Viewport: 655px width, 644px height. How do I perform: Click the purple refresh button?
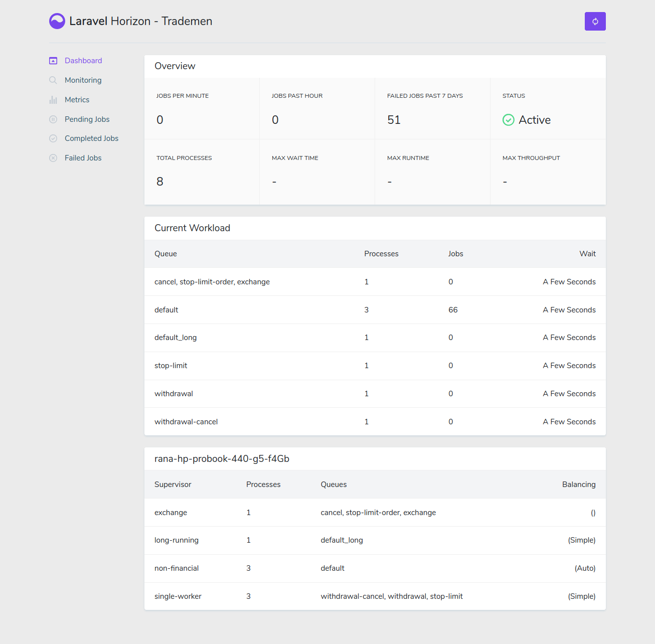click(x=595, y=22)
